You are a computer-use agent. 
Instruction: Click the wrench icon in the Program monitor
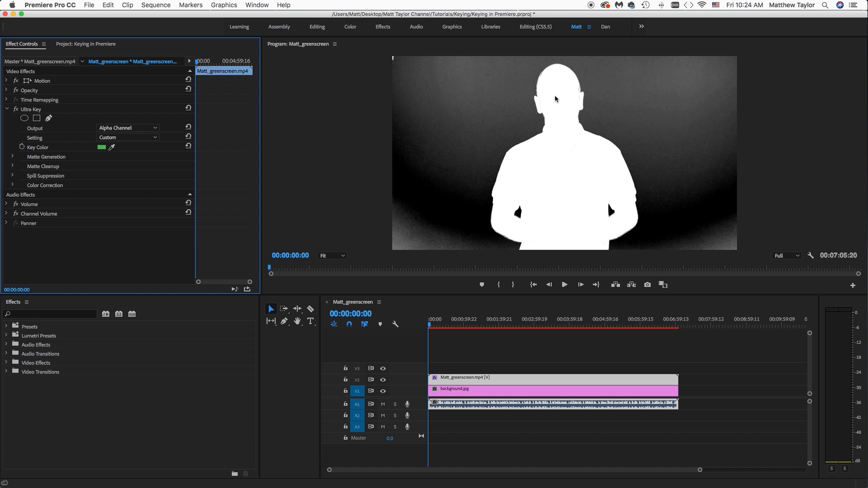click(810, 255)
